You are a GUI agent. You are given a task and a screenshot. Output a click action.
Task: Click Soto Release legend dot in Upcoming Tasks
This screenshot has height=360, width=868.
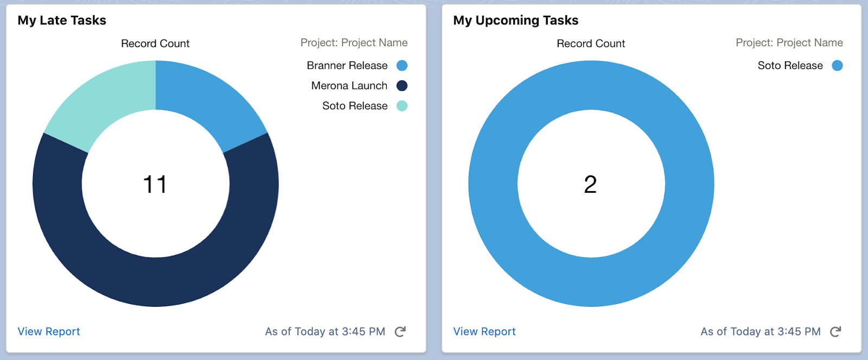(838, 66)
